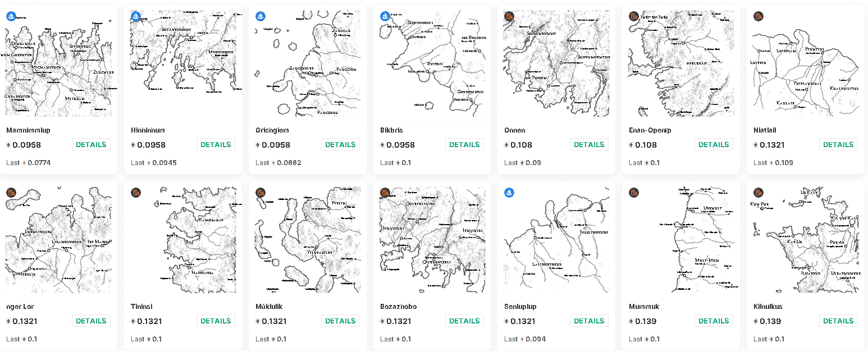Click the Onnen last sale price 0.09
Viewport: 868px width, 351px height.
pos(533,163)
